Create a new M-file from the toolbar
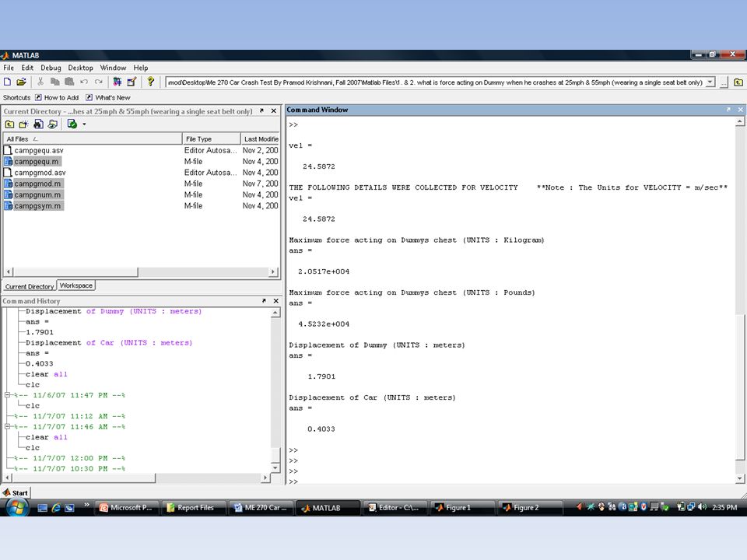 pyautogui.click(x=7, y=82)
